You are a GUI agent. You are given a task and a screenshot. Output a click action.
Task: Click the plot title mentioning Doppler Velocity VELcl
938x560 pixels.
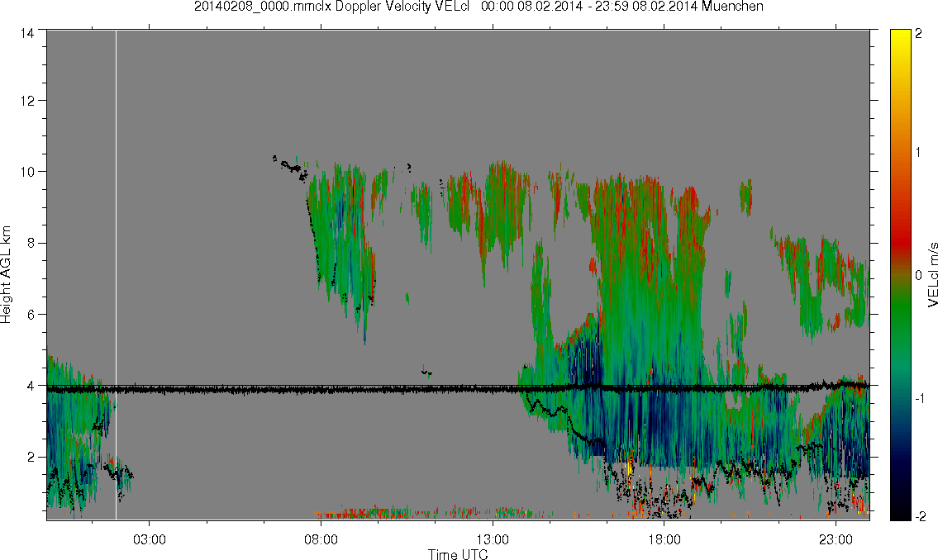point(479,7)
